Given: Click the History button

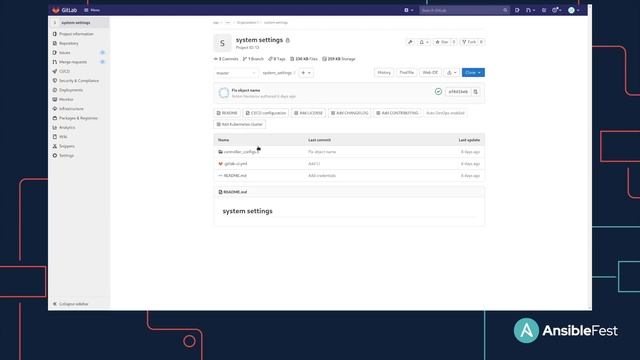Looking at the screenshot, I should (384, 73).
